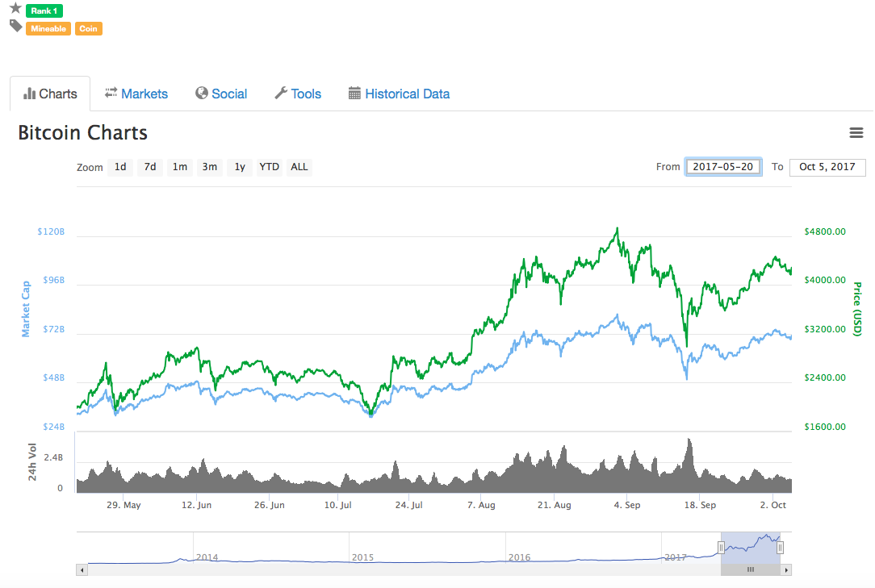Click the navigator scrollbar right arrow
The width and height of the screenshot is (875, 588).
[x=786, y=570]
